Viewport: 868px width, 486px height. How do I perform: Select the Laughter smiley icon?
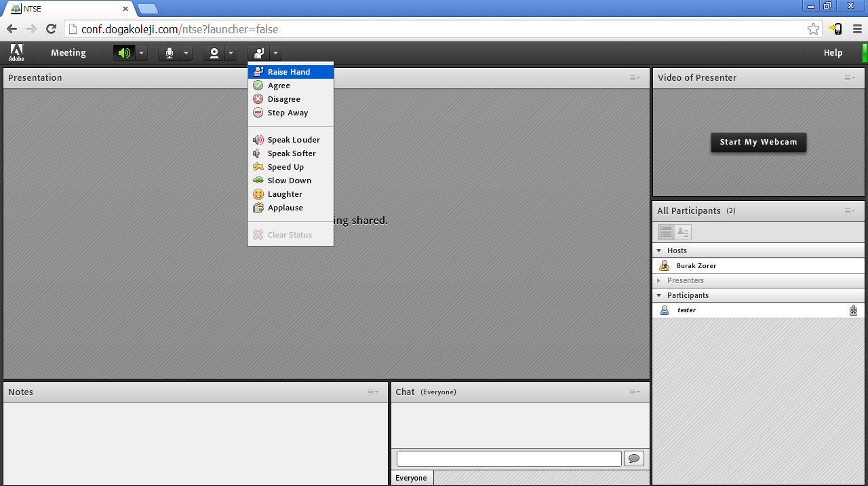(x=258, y=194)
